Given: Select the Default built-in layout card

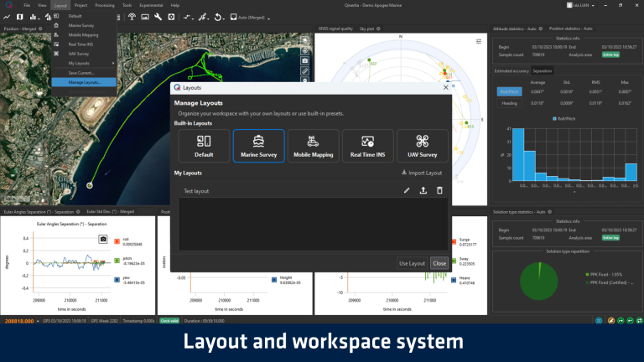Looking at the screenshot, I should pos(204,146).
